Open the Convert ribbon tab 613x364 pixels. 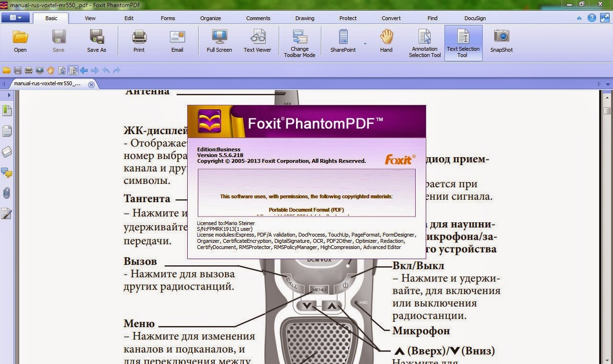point(391,18)
